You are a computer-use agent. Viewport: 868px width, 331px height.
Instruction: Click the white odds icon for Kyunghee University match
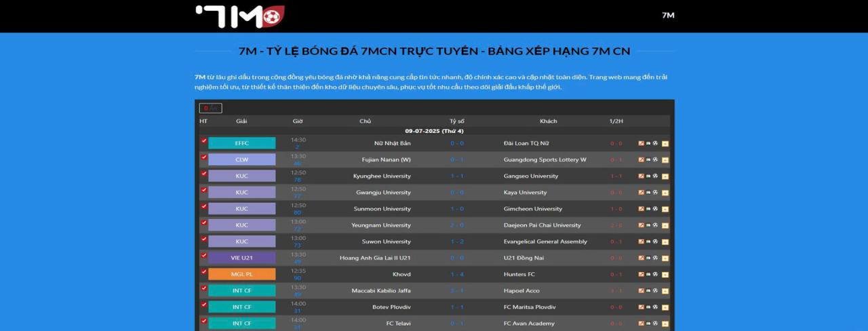tap(648, 176)
